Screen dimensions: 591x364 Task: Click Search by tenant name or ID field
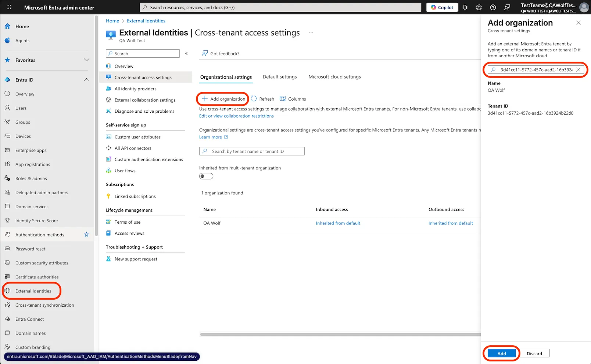coord(252,151)
